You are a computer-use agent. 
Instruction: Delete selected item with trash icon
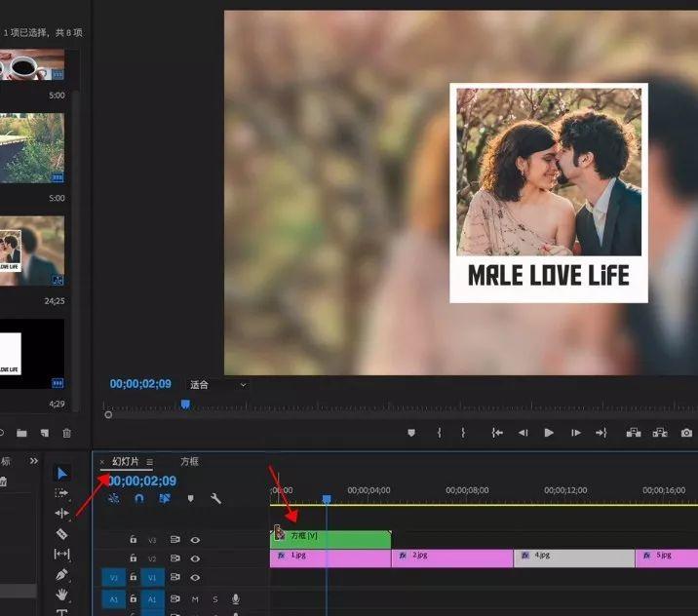click(67, 433)
